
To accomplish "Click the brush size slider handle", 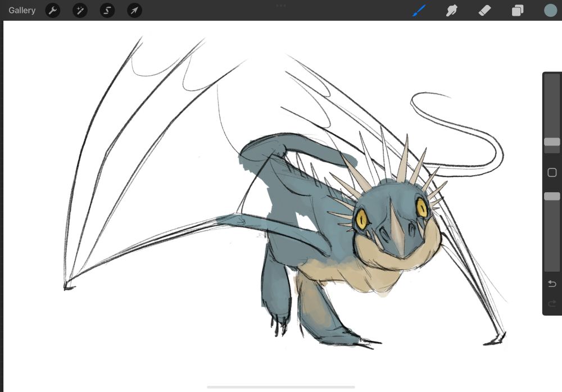I will 552,142.
